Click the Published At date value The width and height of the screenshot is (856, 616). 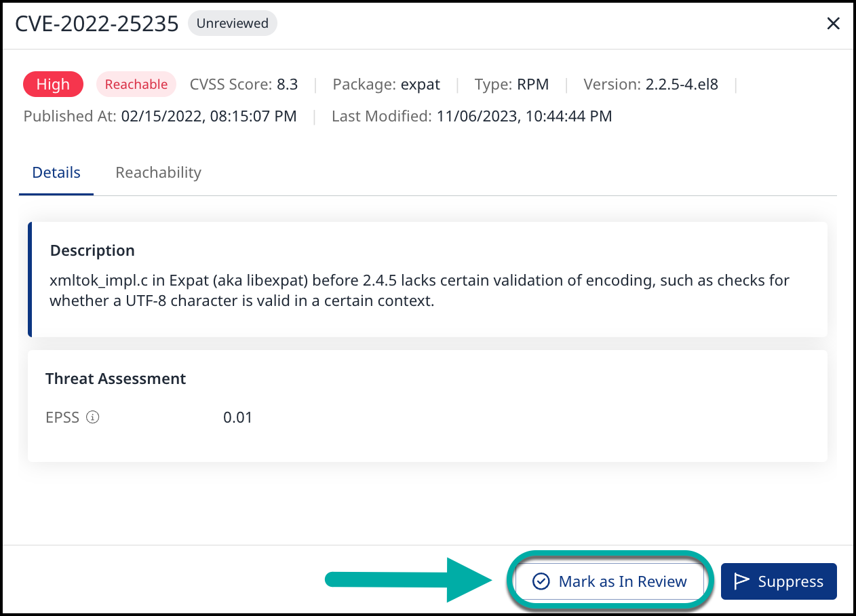(x=209, y=116)
